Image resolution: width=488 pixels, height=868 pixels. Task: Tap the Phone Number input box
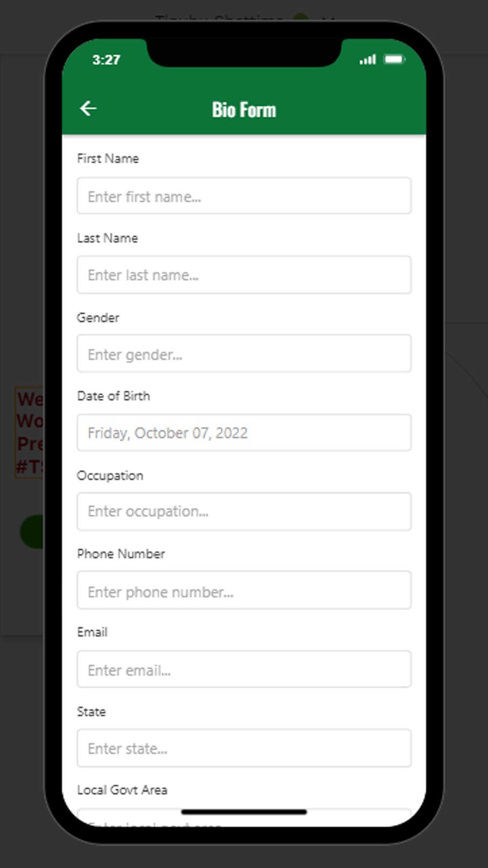click(x=244, y=591)
